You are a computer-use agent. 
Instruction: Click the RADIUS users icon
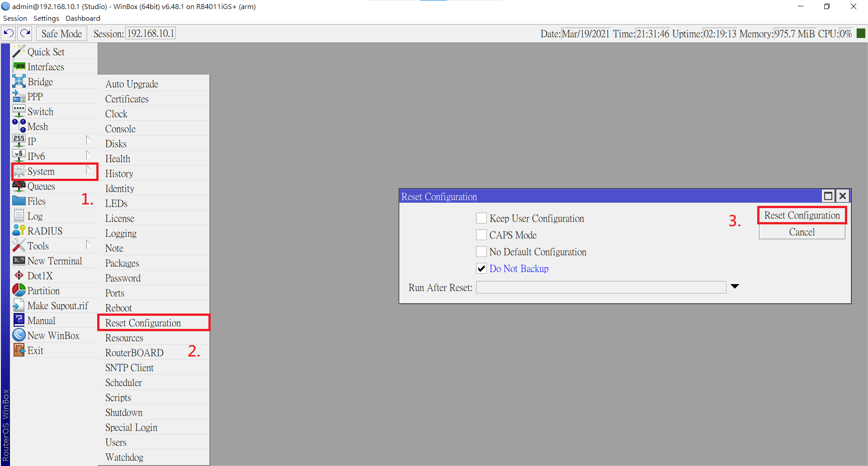[19, 231]
